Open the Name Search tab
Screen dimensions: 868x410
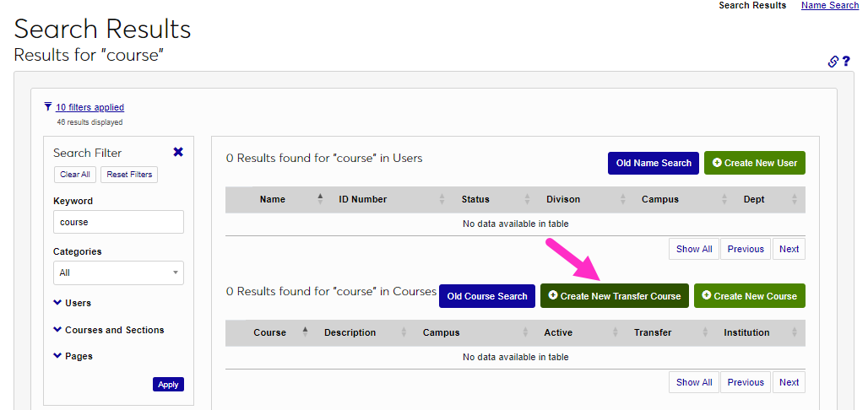[x=829, y=5]
